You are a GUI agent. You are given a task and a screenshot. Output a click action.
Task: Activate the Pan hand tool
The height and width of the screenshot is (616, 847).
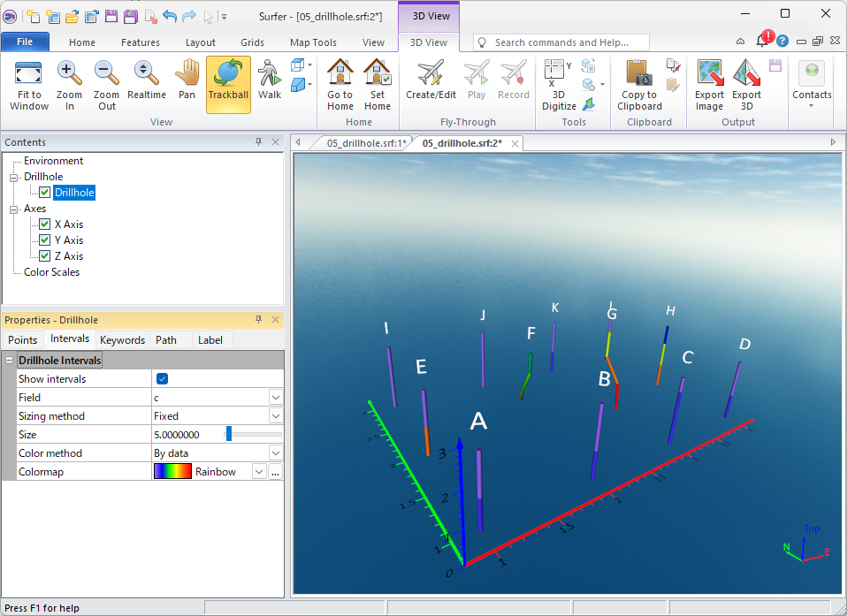point(187,85)
